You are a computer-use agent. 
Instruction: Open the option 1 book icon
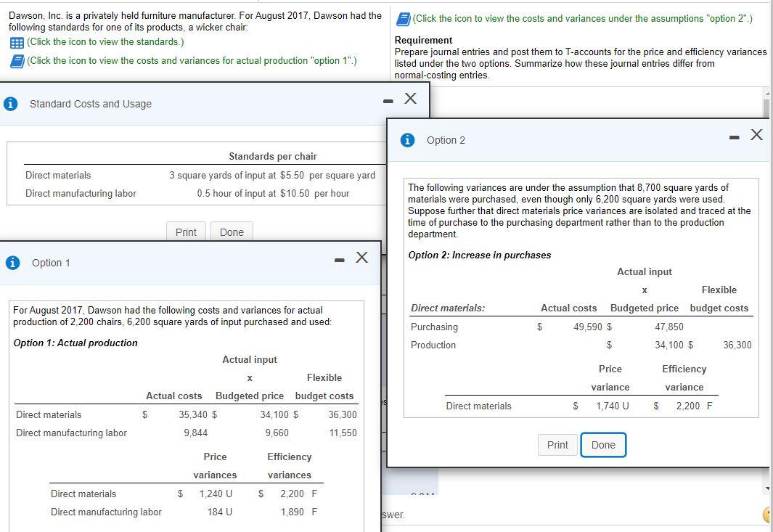17,61
